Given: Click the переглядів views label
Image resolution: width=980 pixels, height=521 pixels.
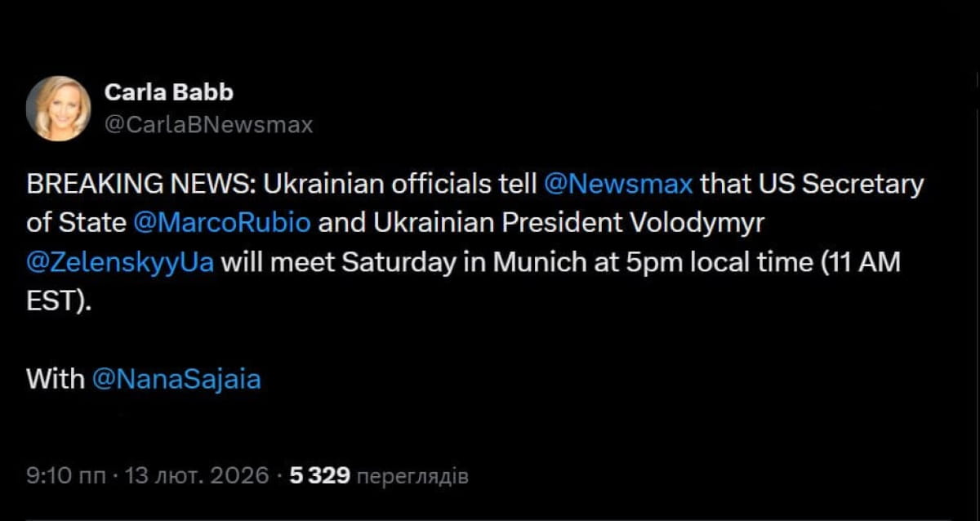Looking at the screenshot, I should [413, 475].
